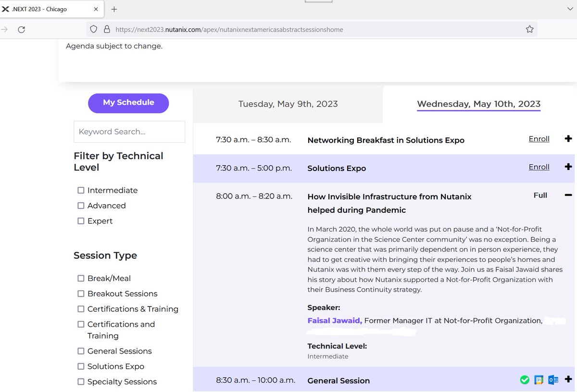Check the Breakout Sessions filter
Screen dimensions: 577x392
(x=81, y=294)
